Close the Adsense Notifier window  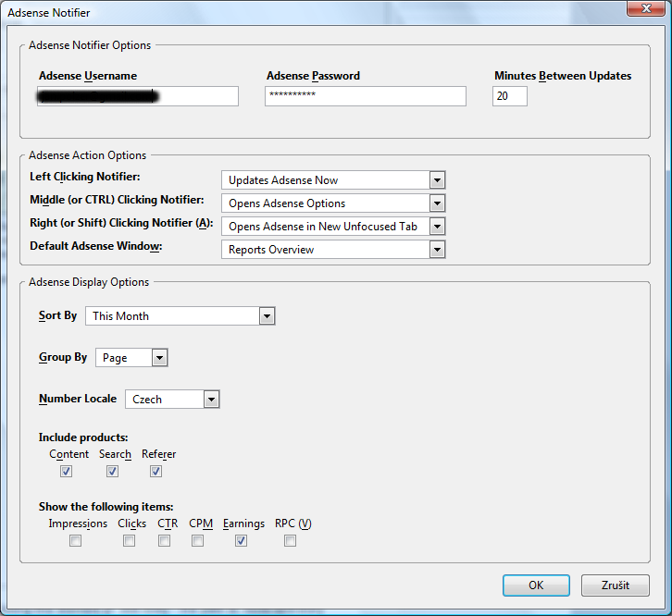click(647, 8)
